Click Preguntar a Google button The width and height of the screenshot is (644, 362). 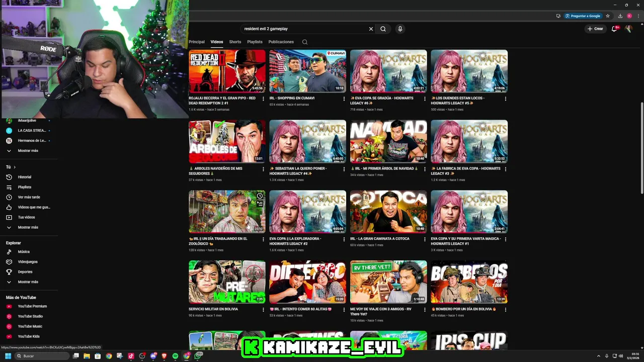coord(583,16)
